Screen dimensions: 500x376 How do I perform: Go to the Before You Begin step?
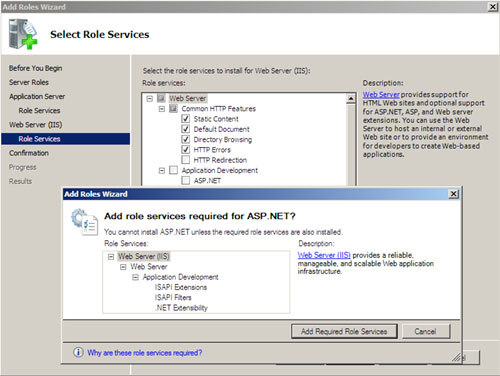[36, 68]
